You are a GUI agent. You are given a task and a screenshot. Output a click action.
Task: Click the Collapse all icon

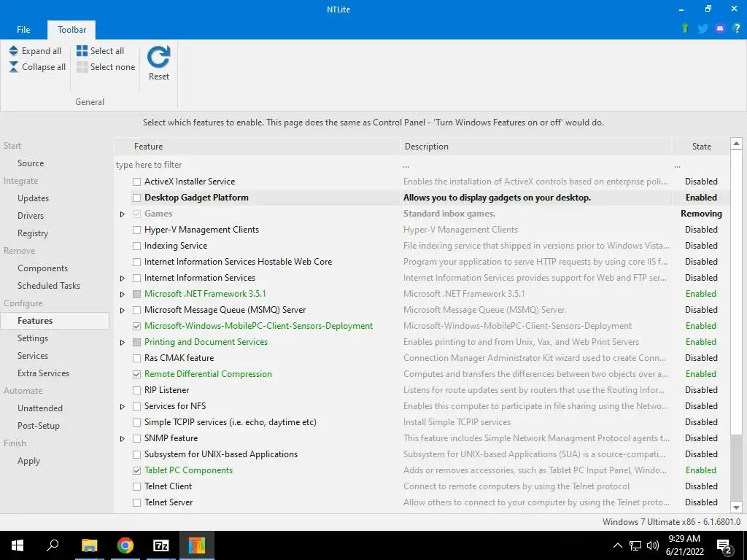click(13, 67)
